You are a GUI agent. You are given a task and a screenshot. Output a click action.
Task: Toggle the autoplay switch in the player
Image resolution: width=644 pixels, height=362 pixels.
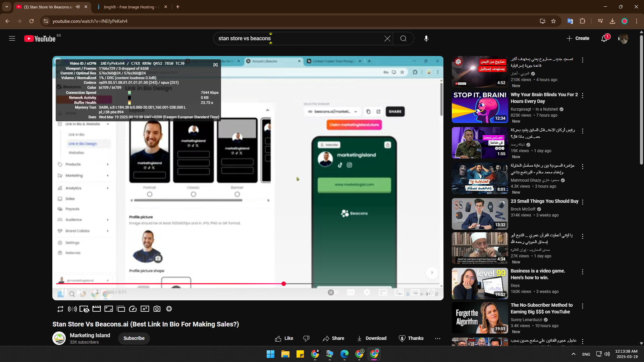coord(332,292)
